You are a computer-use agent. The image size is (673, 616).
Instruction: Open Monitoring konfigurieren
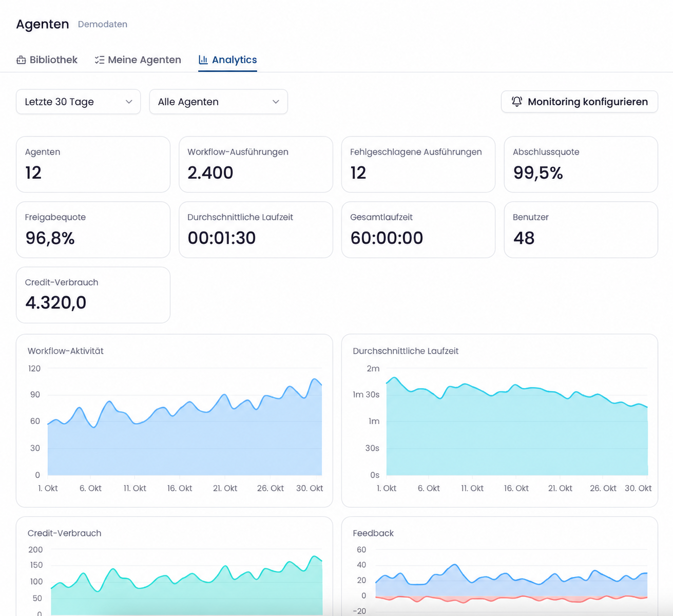pos(580,102)
